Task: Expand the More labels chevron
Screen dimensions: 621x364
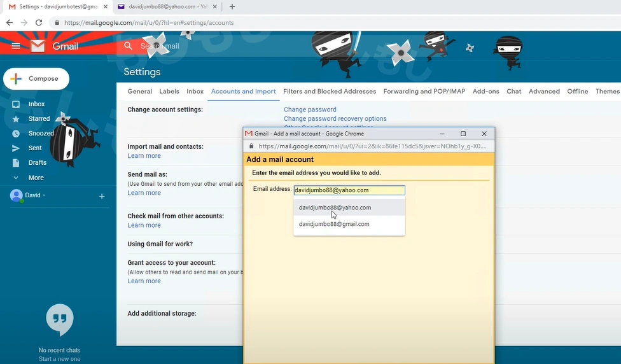Action: tap(16, 178)
